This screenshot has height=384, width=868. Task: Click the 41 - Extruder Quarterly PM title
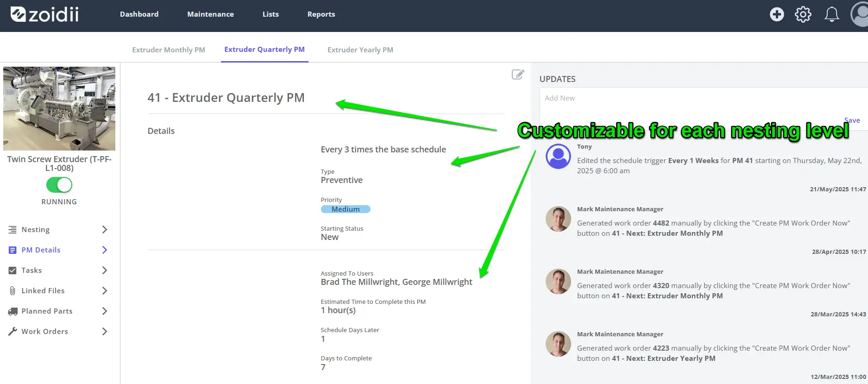pos(226,98)
